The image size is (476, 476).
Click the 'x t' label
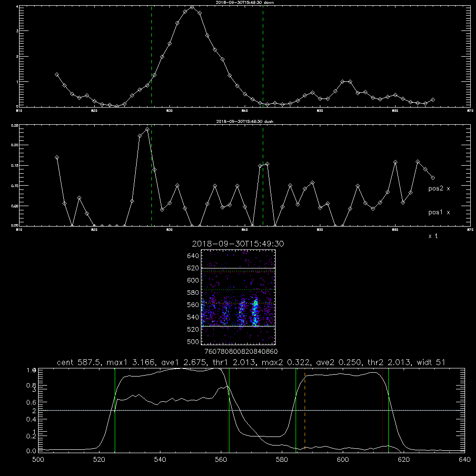[433, 236]
